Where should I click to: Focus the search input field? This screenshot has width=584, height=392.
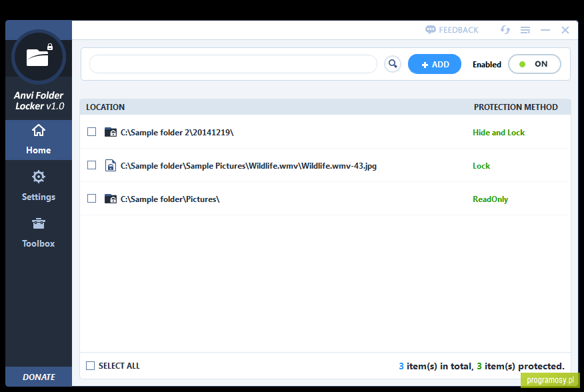(x=233, y=64)
